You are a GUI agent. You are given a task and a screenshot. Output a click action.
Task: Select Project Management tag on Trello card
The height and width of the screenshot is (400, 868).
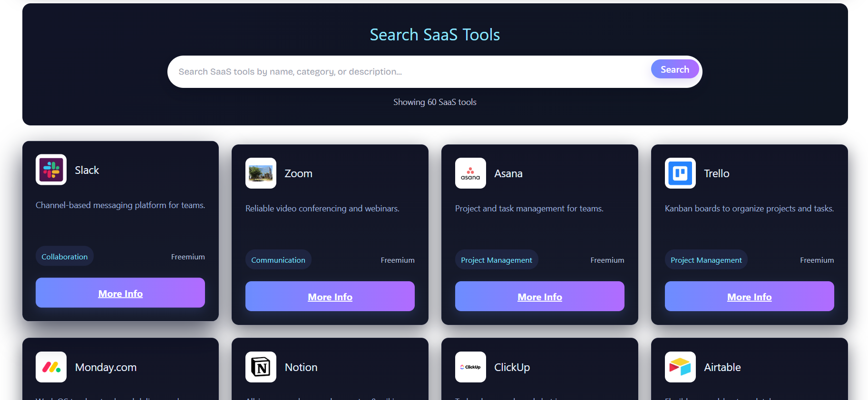click(706, 260)
